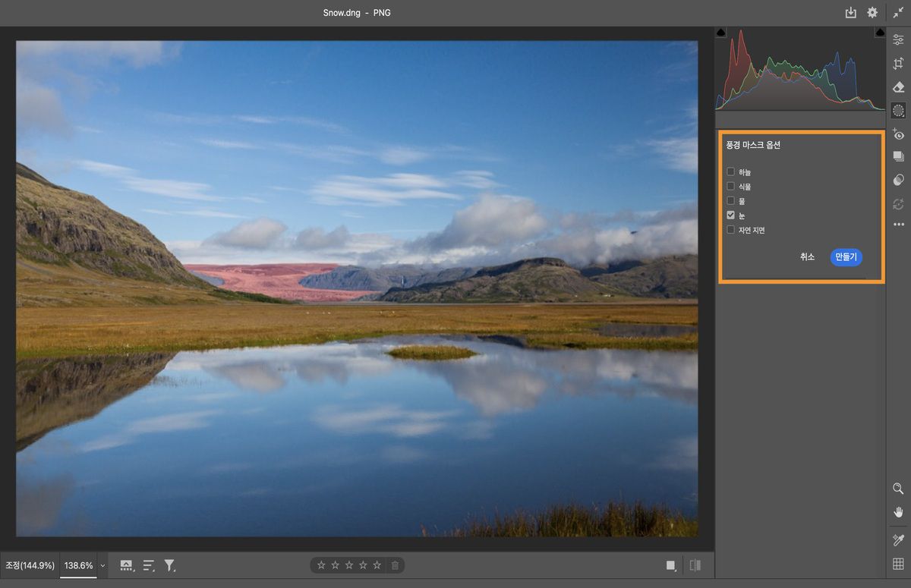Select the Healing eraser tool
911x588 pixels.
[898, 87]
